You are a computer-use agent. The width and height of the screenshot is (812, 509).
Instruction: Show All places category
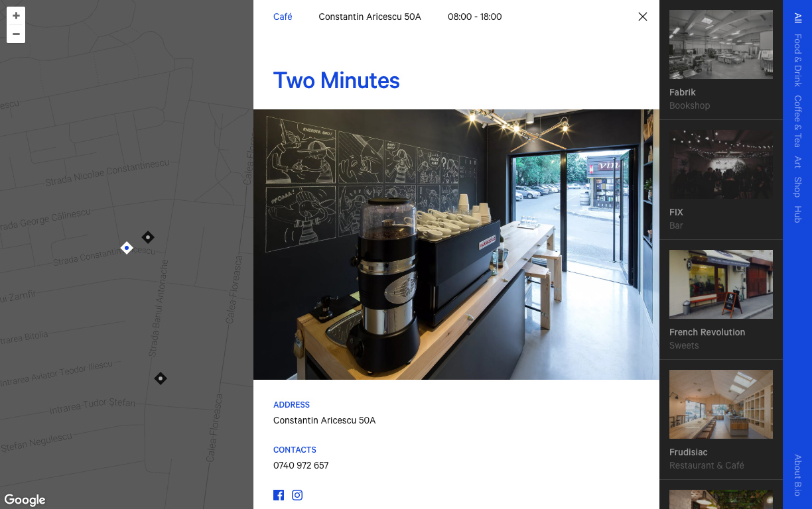(797, 18)
